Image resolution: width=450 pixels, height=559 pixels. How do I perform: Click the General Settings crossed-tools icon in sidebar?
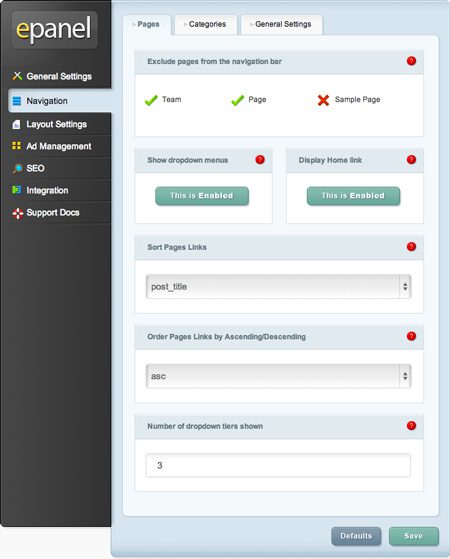click(17, 76)
